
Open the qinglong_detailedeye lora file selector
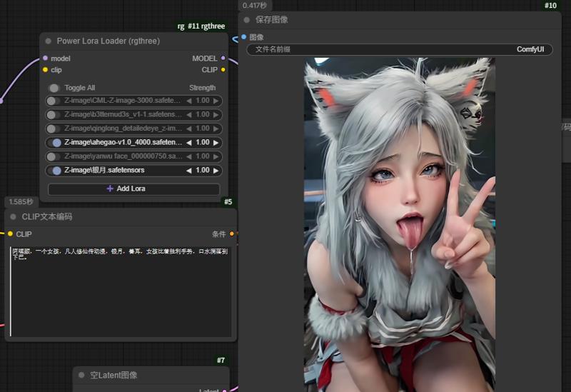coord(123,129)
